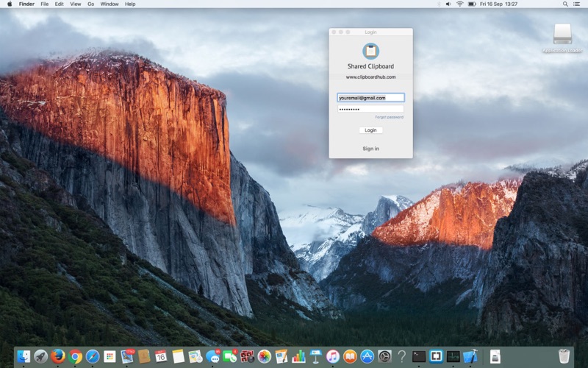The height and width of the screenshot is (368, 588).
Task: Open iTunes music icon in Dock
Action: [333, 356]
